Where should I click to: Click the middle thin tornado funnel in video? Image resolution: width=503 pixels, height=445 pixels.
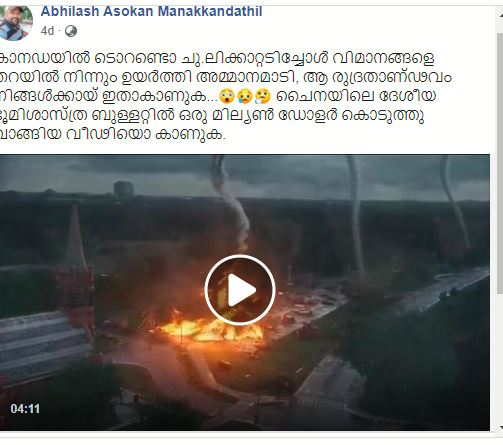coord(356,217)
